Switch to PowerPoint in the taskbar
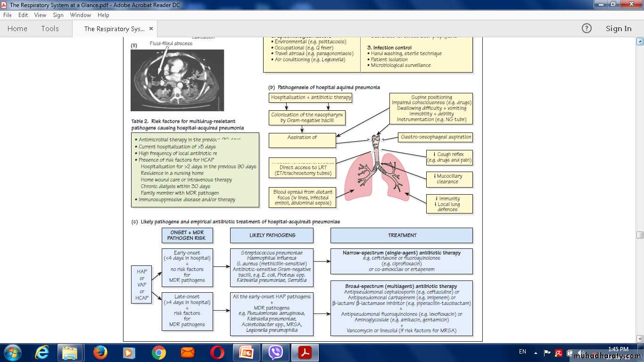 247,353
